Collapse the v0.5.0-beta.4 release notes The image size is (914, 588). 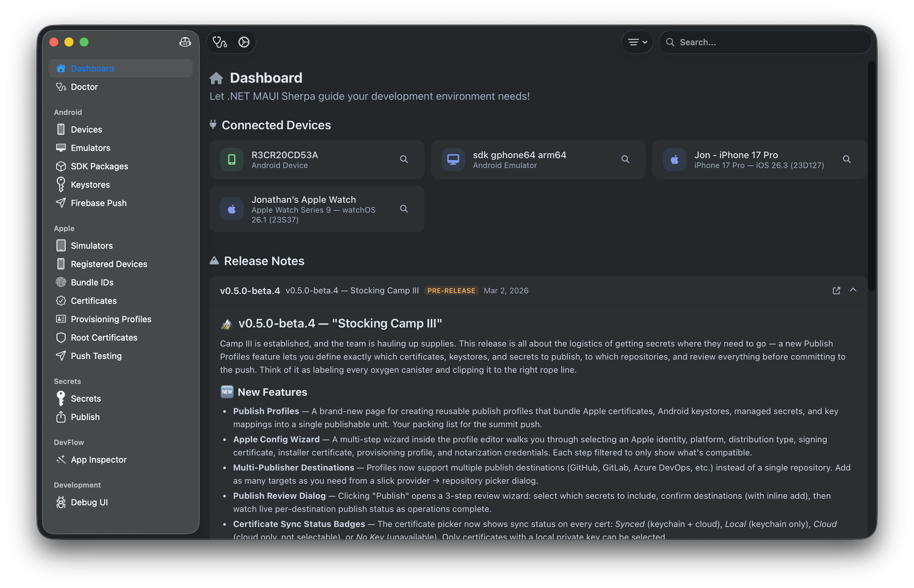[853, 290]
